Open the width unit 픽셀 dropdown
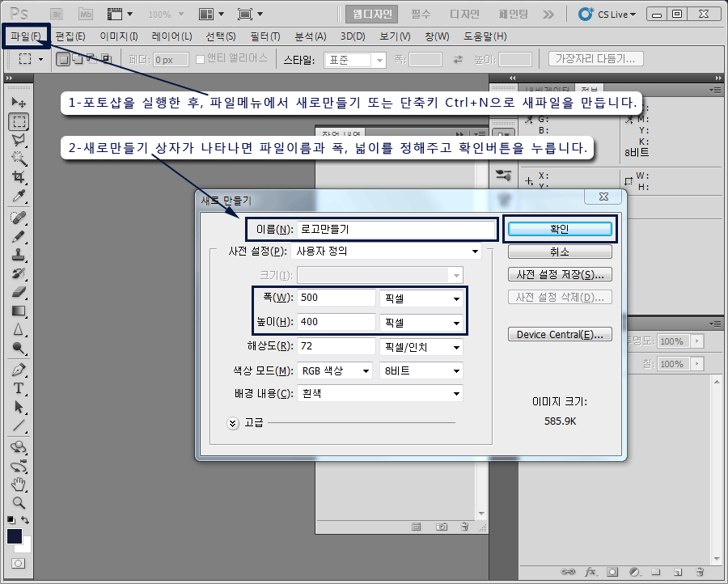Image resolution: width=728 pixels, height=584 pixels. click(x=421, y=298)
